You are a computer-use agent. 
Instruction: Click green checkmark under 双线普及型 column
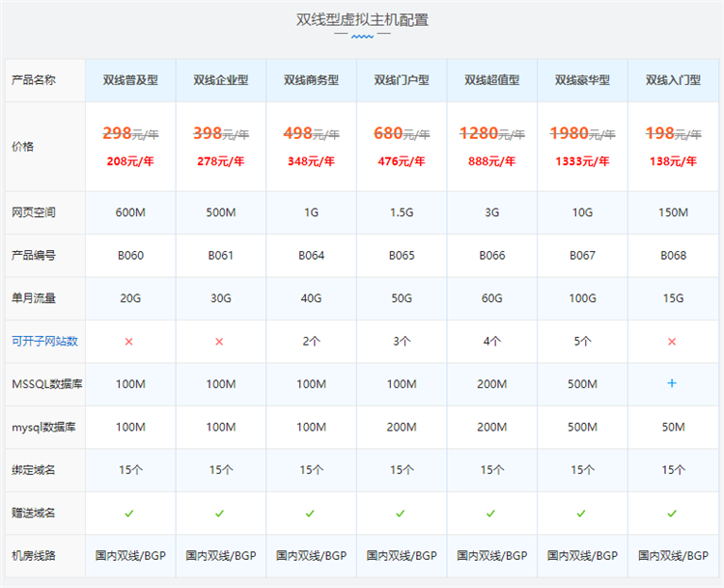[129, 513]
